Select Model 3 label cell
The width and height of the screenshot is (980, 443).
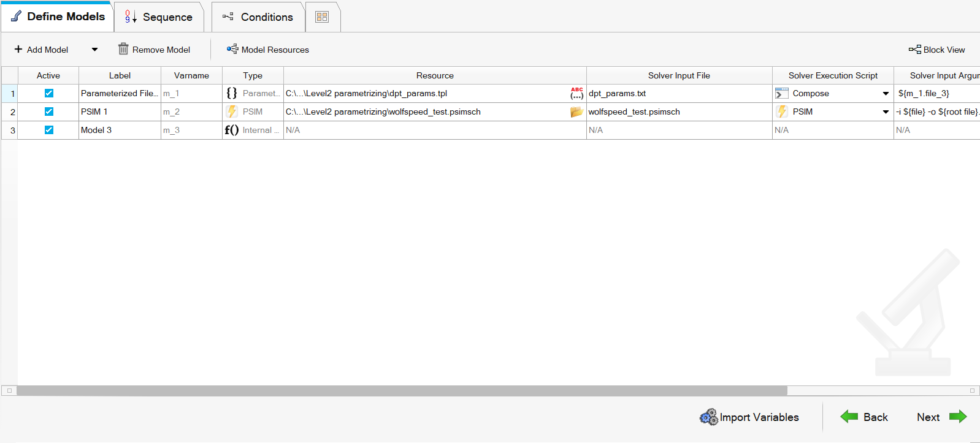point(120,130)
